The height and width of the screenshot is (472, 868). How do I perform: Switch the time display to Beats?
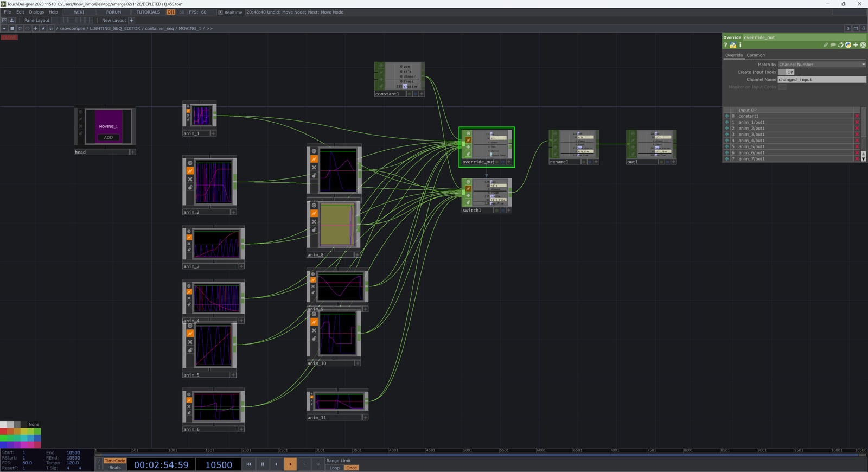tap(114, 468)
